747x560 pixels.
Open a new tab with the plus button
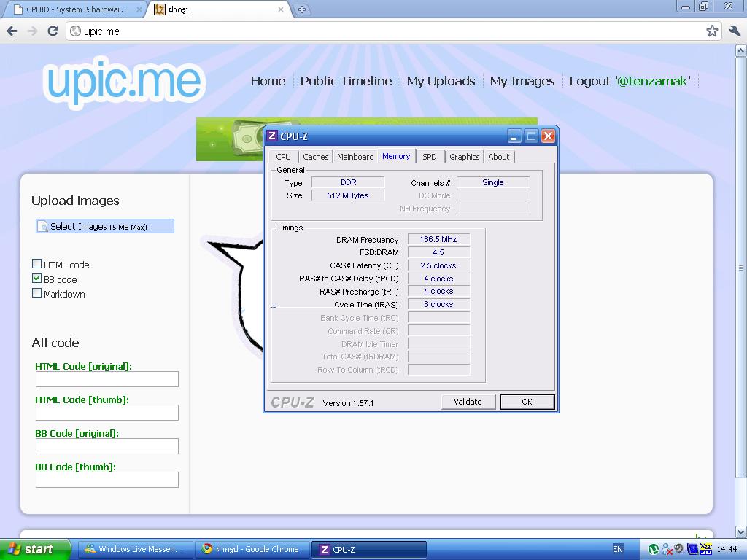coord(302,9)
